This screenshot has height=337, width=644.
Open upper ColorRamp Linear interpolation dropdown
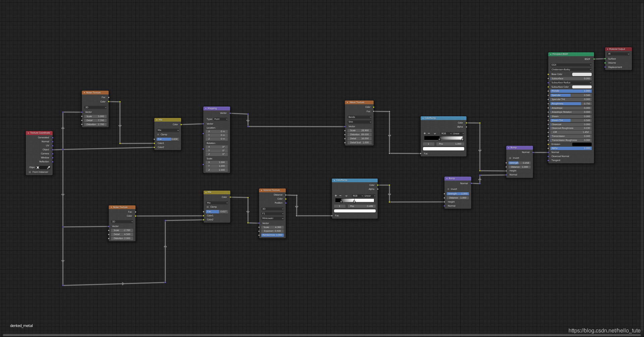(x=459, y=134)
